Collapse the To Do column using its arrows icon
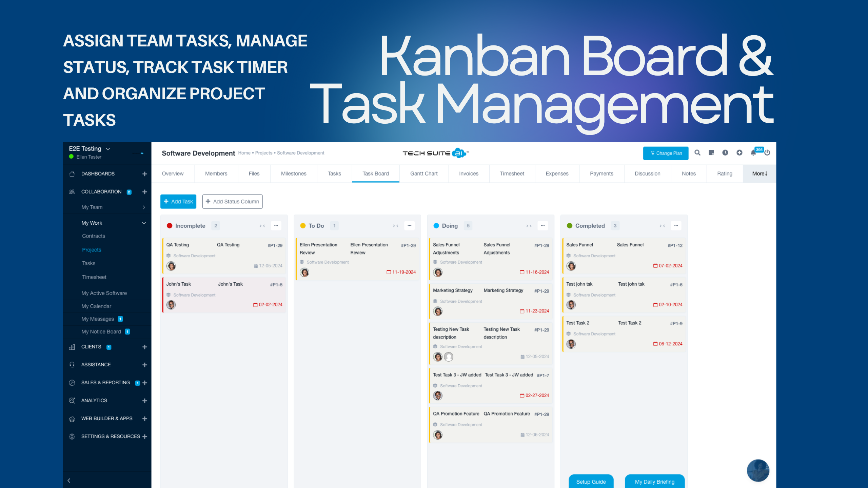 pyautogui.click(x=396, y=226)
